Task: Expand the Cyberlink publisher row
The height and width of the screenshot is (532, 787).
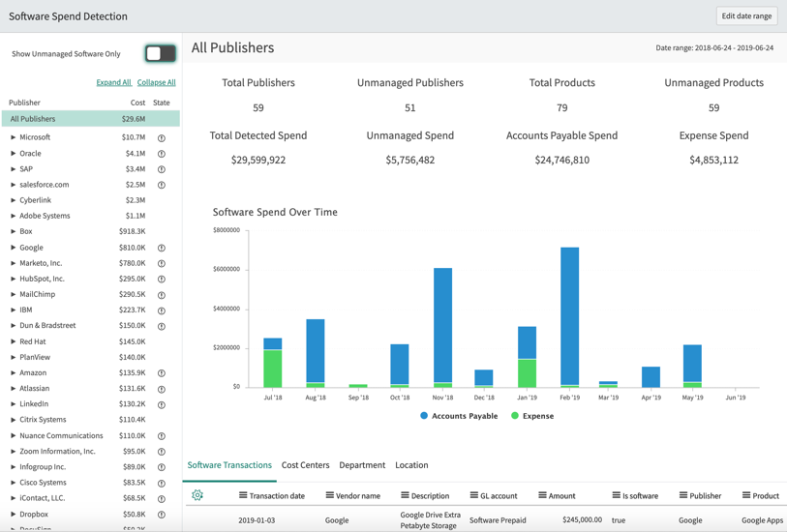Action: click(x=13, y=200)
